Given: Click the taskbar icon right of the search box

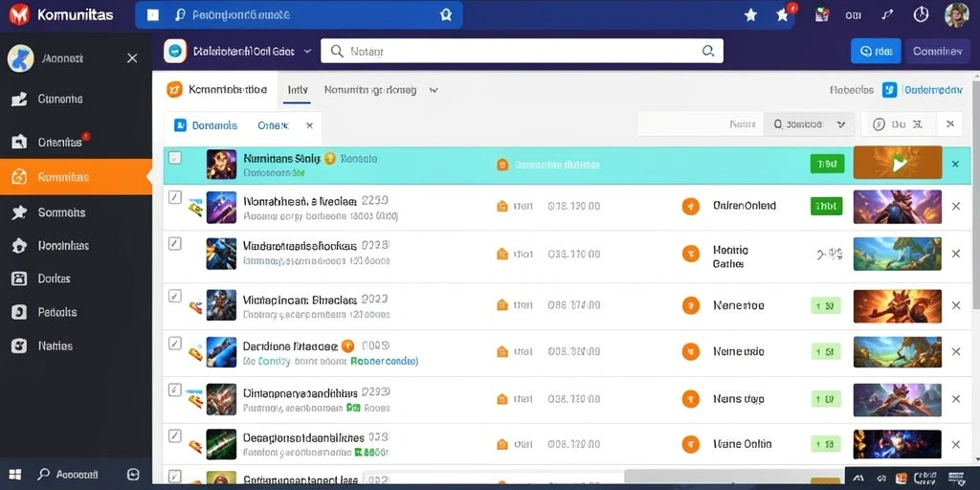Looking at the screenshot, I should (133, 475).
